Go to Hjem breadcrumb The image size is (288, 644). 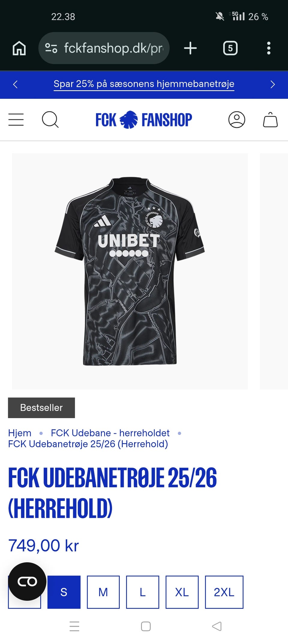20,433
